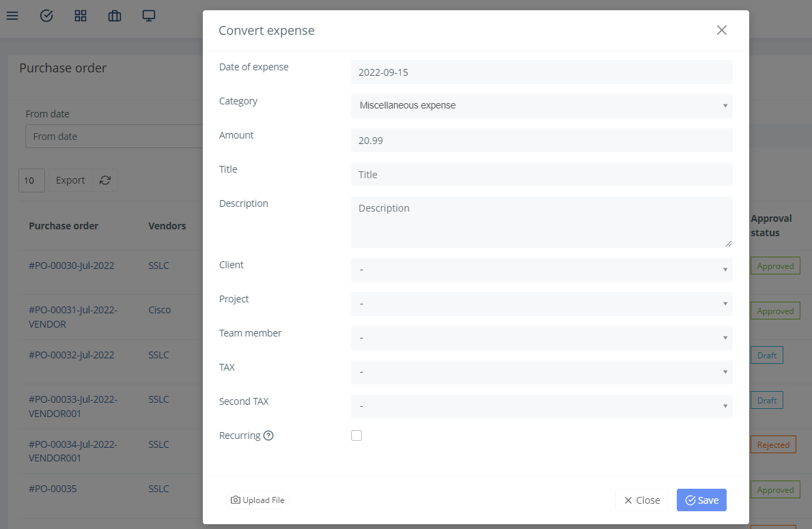Click the monitor icon in the top bar
This screenshot has width=812, height=529.
pos(149,16)
